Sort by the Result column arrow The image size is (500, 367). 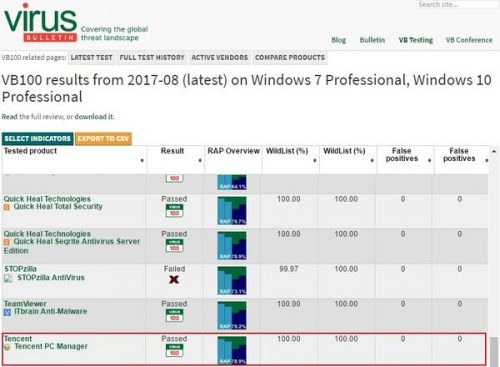pyautogui.click(x=200, y=160)
